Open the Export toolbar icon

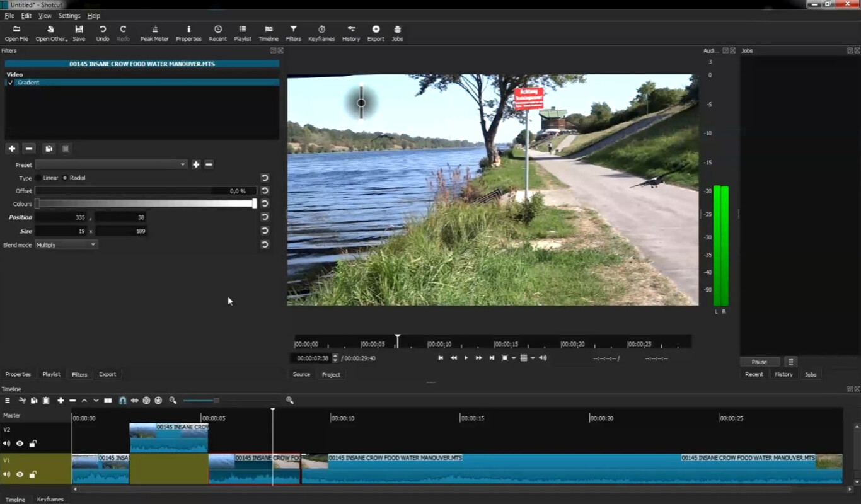click(376, 33)
